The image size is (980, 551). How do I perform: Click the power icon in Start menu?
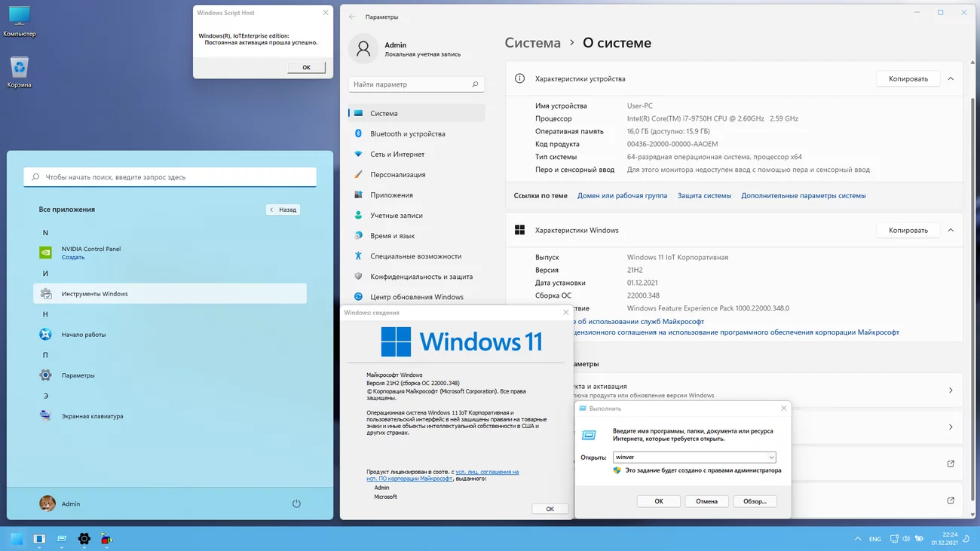[x=296, y=504]
